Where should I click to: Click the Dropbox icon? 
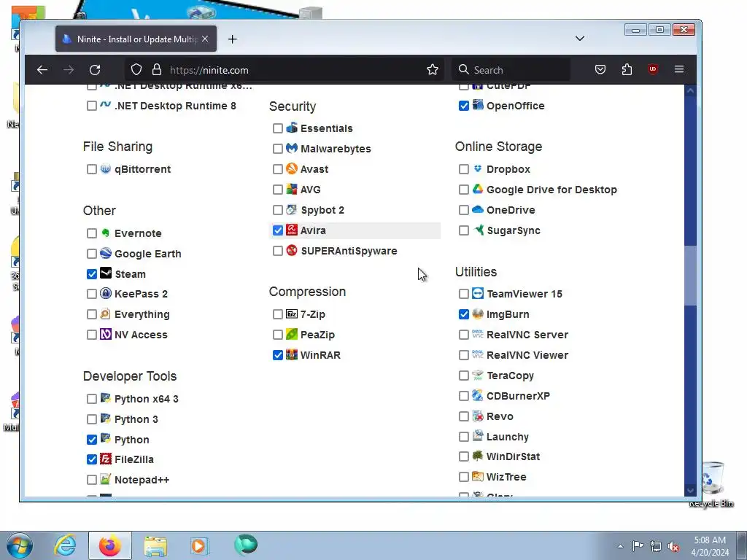click(x=478, y=168)
